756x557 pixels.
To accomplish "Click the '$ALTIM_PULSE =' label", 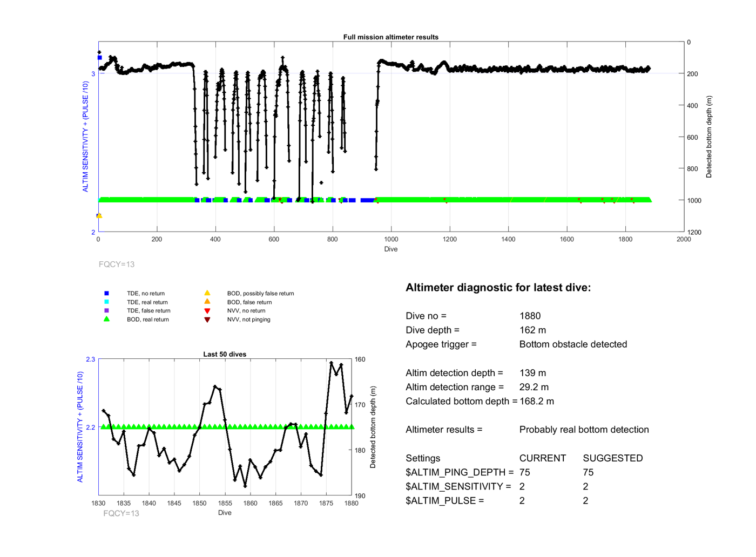I will (x=445, y=500).
